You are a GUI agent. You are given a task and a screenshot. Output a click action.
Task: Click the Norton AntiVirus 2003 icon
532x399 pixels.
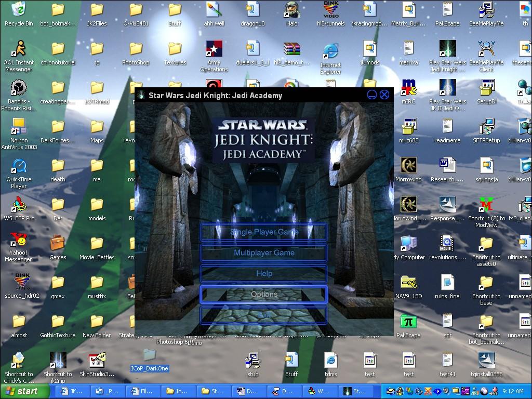coord(19,127)
